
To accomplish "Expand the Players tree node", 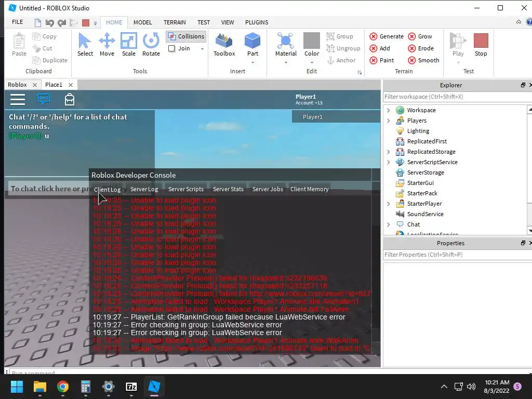I will pyautogui.click(x=389, y=121).
